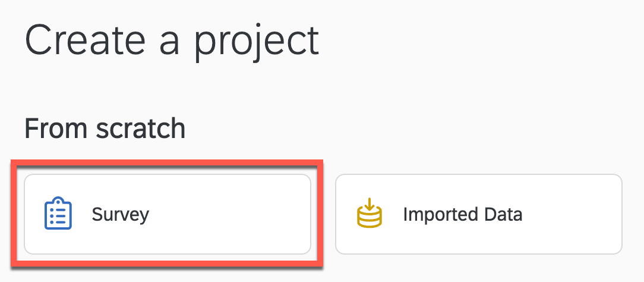Click the word "Imported" on the second card
The image size is (644, 282).
438,214
